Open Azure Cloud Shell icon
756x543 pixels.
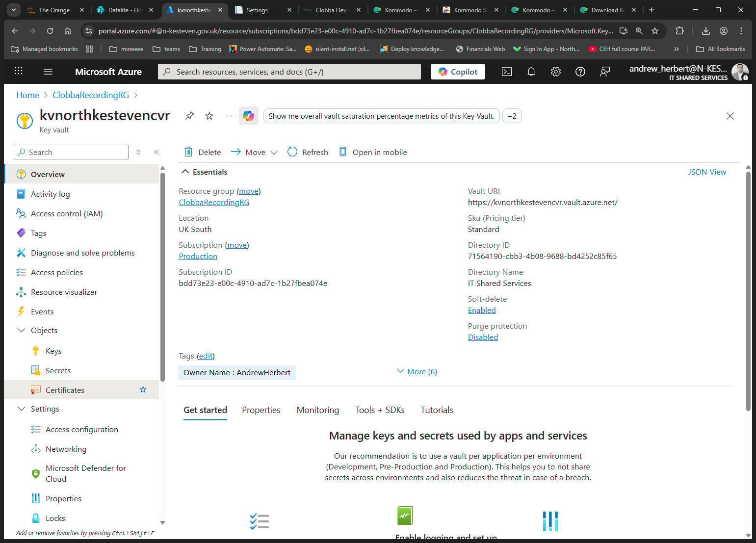point(507,72)
